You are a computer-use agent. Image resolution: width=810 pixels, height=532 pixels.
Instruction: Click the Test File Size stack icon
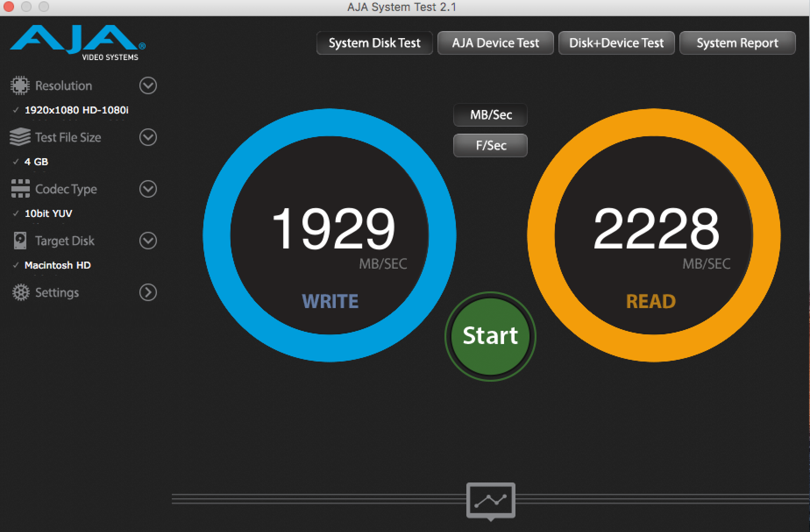click(x=20, y=137)
